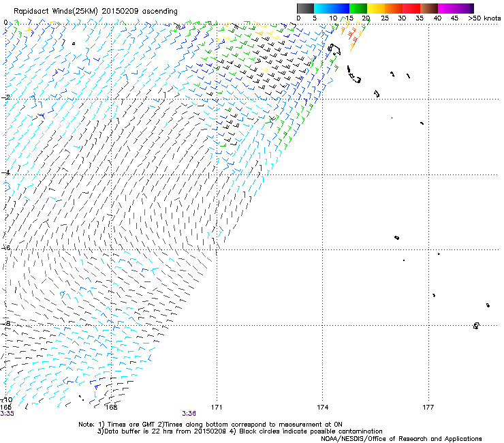Click the note line 'Times are GMT'

pyautogui.click(x=131, y=425)
